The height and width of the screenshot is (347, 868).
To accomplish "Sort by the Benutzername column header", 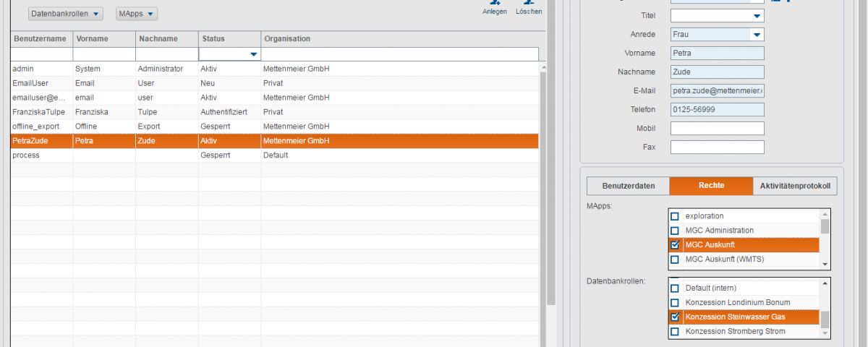I will 41,38.
